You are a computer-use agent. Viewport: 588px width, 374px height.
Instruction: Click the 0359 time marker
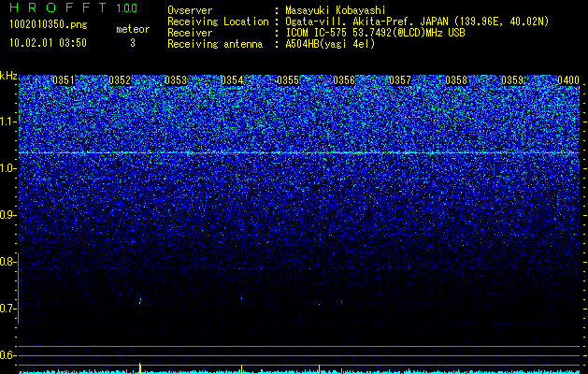512,80
